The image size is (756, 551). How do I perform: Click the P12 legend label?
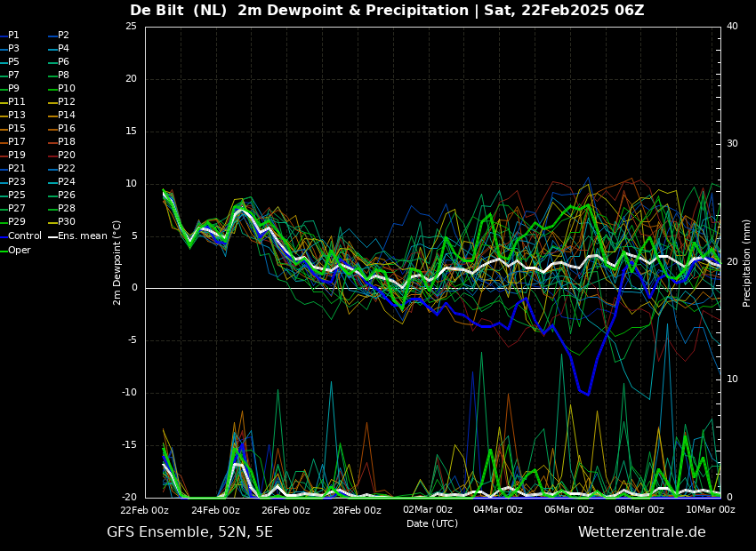[62, 101]
